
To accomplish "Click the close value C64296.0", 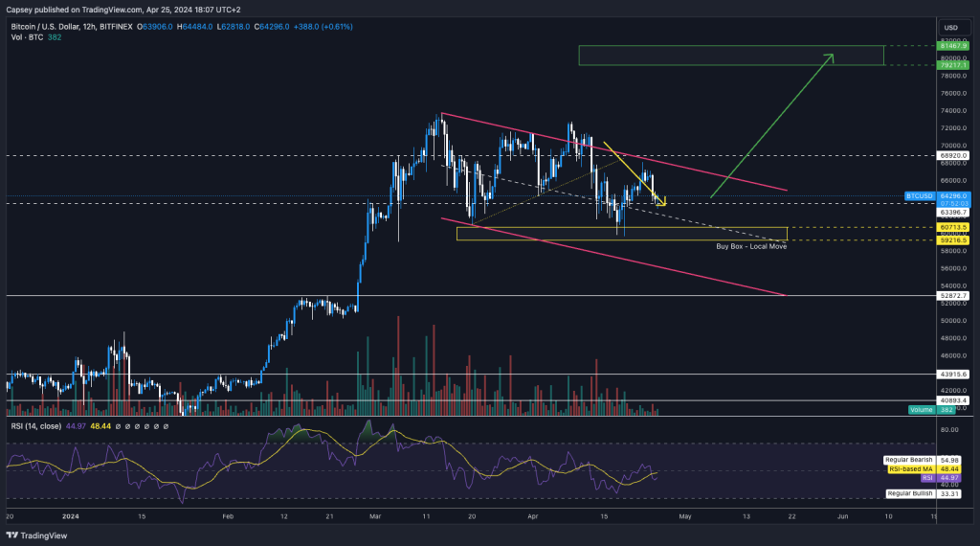I will tap(272, 27).
